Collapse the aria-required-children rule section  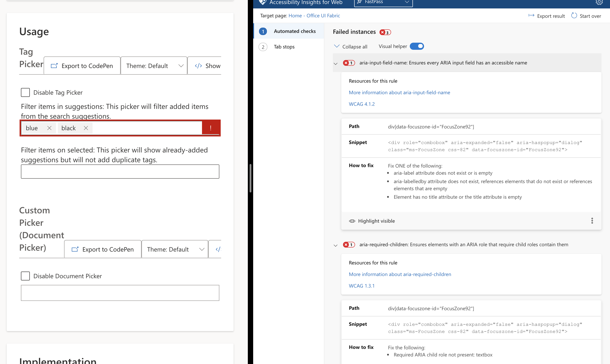coord(335,245)
